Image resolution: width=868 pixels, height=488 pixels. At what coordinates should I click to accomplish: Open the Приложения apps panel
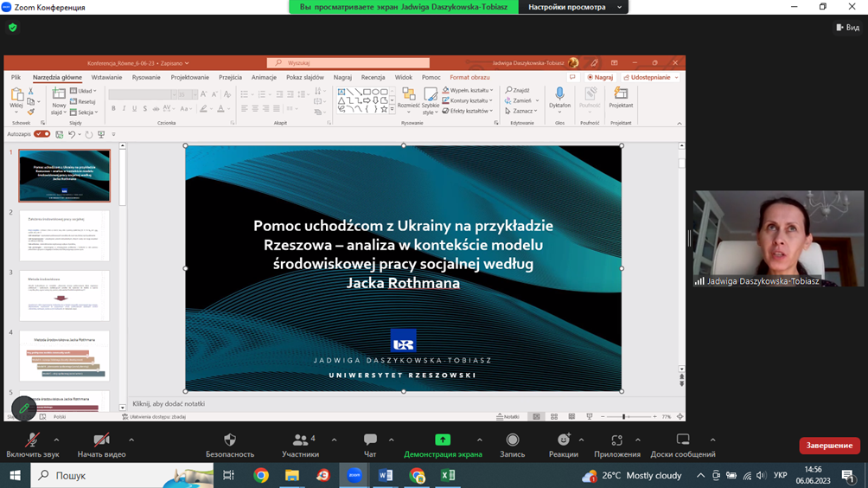pos(616,446)
